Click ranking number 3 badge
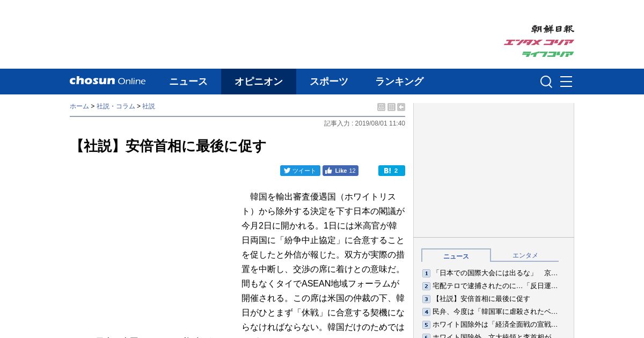The width and height of the screenshot is (644, 338). 426,299
